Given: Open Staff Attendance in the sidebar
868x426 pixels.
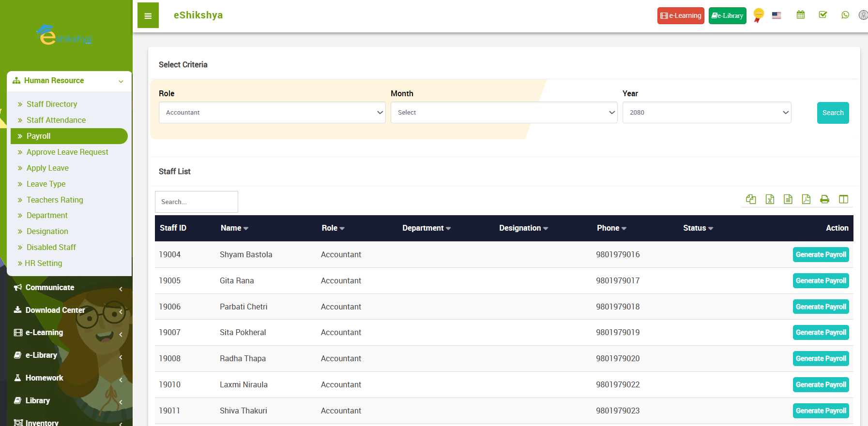Looking at the screenshot, I should tap(56, 120).
